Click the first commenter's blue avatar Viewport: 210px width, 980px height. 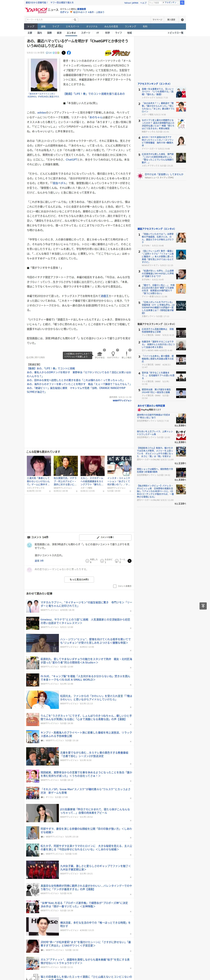click(x=29, y=545)
